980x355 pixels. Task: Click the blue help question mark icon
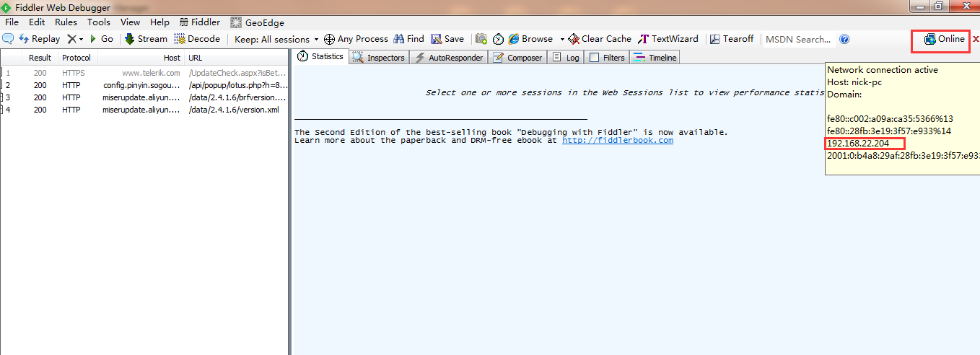[x=844, y=39]
